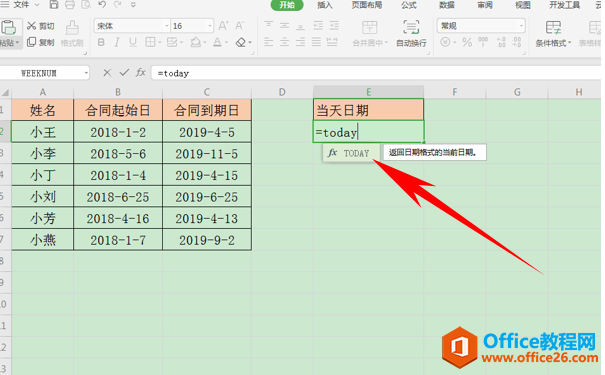Redo the last undone action
Viewport: 605px width, 375px height.
[x=117, y=5]
